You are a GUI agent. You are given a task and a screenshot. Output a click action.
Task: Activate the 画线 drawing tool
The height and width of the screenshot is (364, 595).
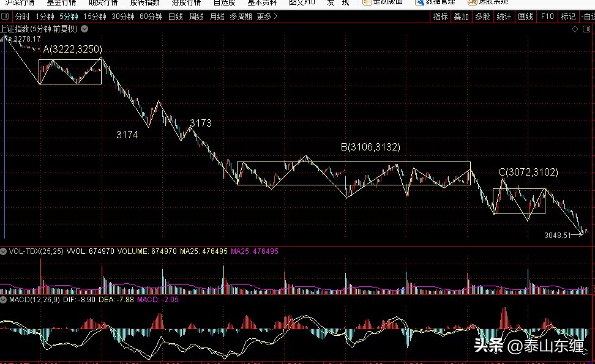click(526, 17)
